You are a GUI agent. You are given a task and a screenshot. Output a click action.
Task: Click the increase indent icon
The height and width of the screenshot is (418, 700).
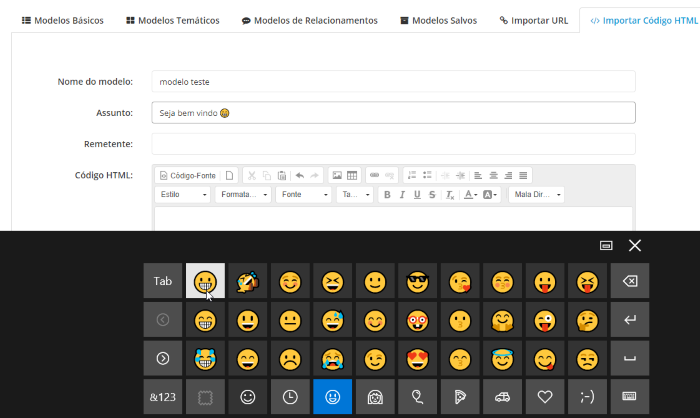tap(460, 176)
